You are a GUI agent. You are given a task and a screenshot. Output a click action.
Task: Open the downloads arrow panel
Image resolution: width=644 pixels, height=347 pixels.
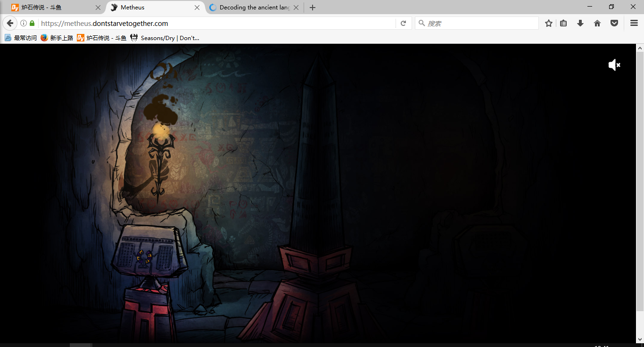click(x=580, y=23)
